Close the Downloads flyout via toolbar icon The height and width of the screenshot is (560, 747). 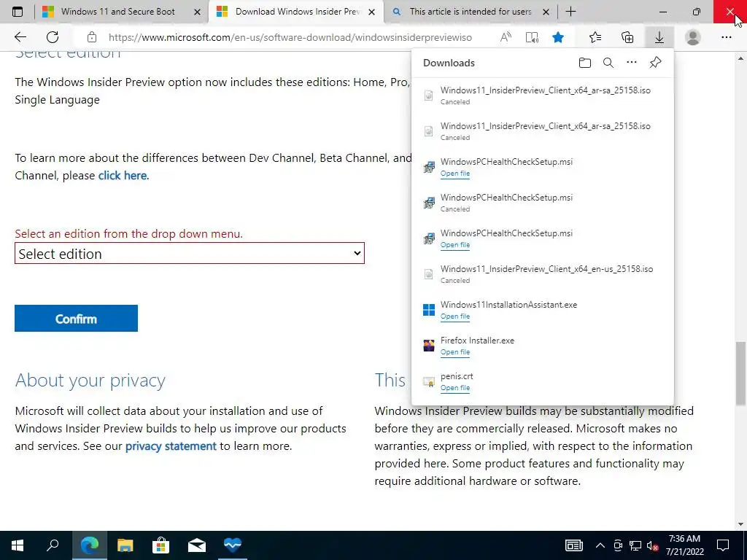click(659, 37)
